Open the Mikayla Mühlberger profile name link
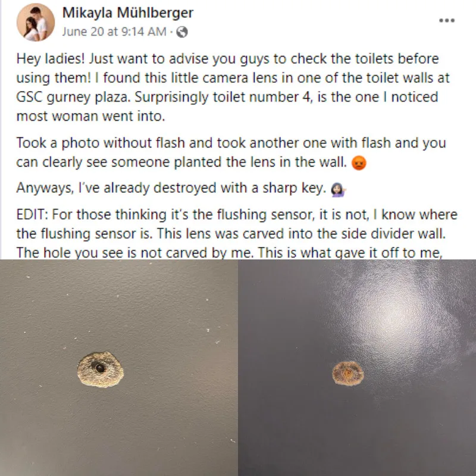The width and height of the screenshot is (476, 476). pyautogui.click(x=127, y=12)
